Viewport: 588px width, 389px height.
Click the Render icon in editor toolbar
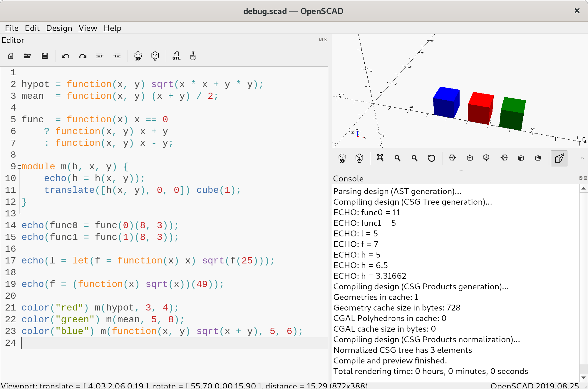point(155,56)
